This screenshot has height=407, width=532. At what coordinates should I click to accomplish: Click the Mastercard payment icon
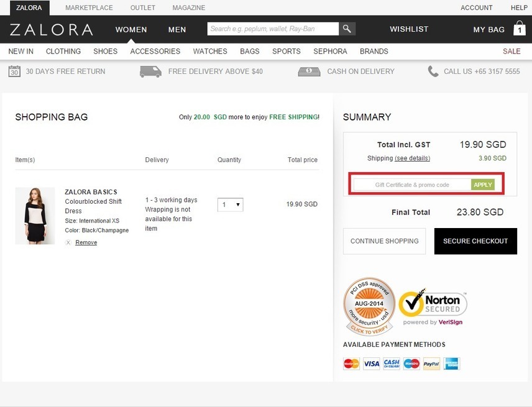pyautogui.click(x=351, y=364)
